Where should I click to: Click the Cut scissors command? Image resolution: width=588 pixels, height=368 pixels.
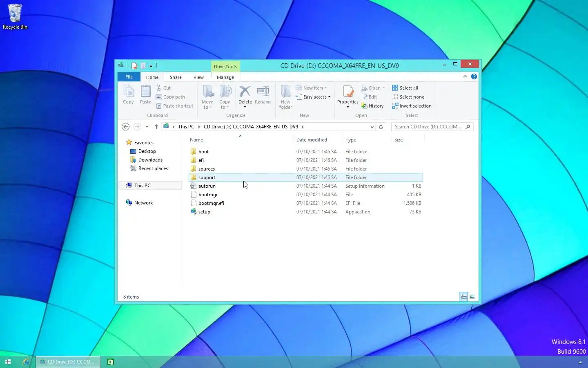pyautogui.click(x=164, y=88)
